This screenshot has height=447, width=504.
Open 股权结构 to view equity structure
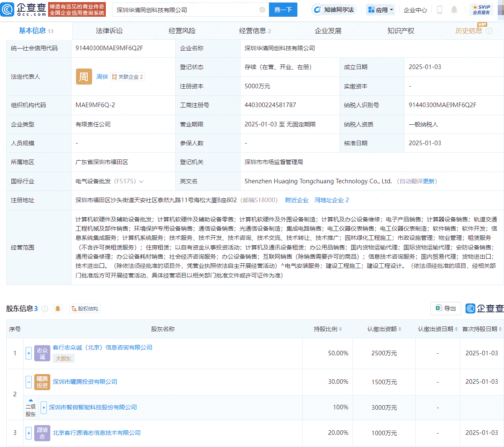[84, 308]
